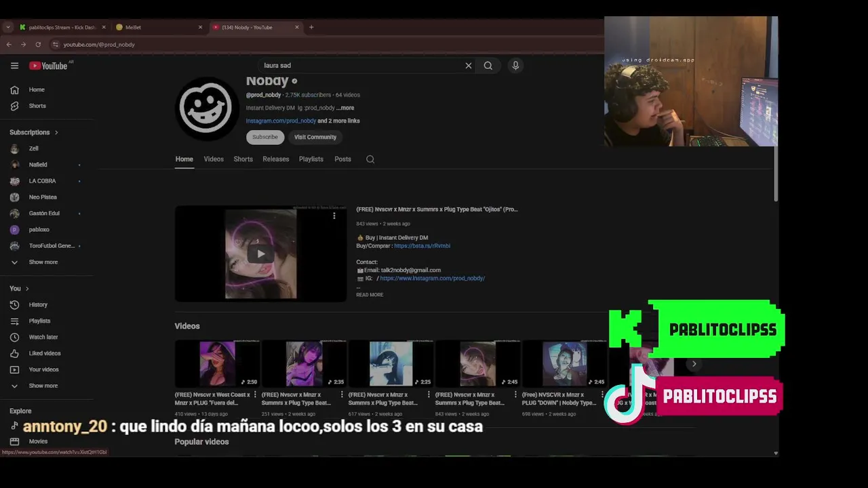Open the Buy/Comprar bsta.rs link
This screenshot has width=868, height=488.
[422, 246]
